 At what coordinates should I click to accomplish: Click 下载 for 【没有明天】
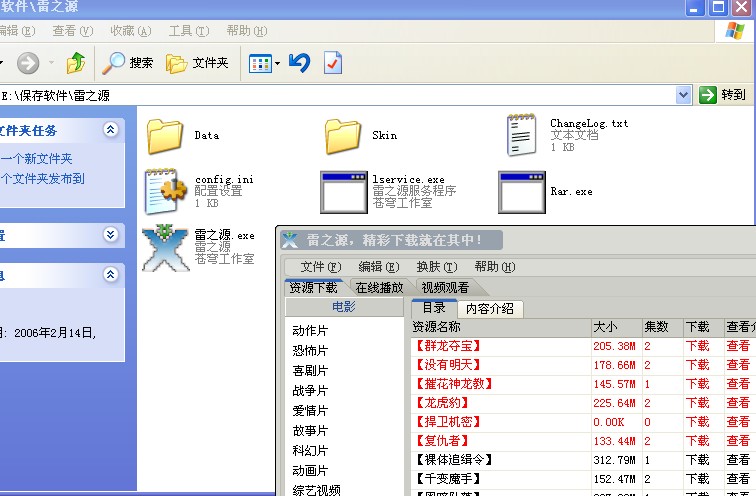[x=697, y=365]
